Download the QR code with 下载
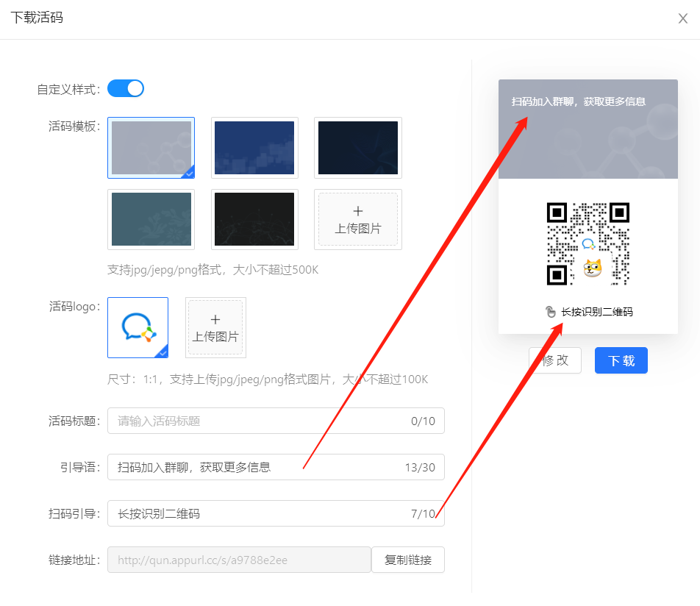This screenshot has height=606, width=700. click(621, 360)
